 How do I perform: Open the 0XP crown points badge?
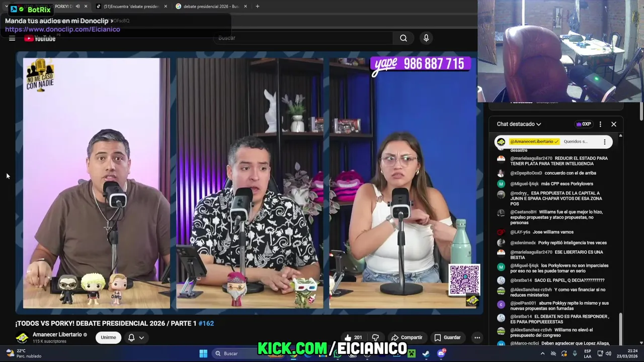click(x=584, y=124)
